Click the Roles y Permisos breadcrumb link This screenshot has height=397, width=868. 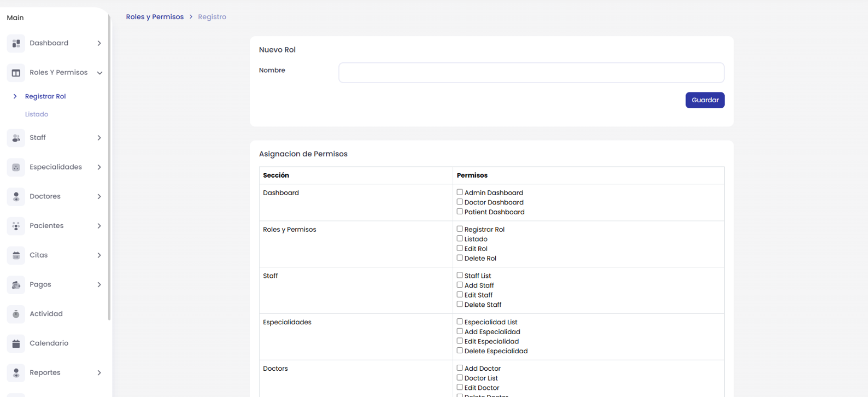(x=155, y=17)
